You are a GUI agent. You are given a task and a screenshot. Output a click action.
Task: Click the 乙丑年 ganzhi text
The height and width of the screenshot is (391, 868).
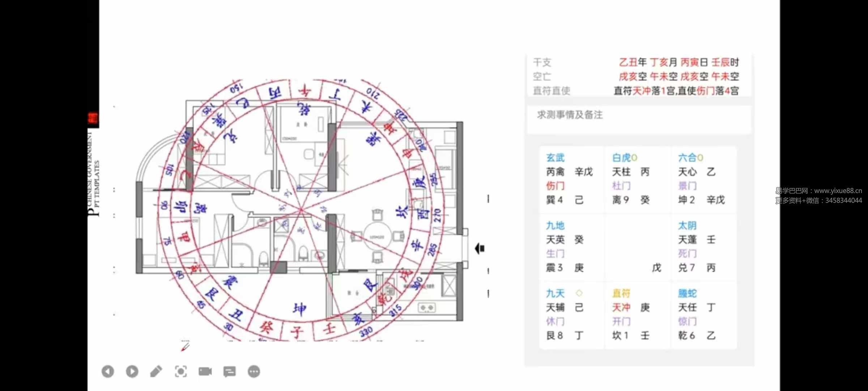[x=632, y=62]
